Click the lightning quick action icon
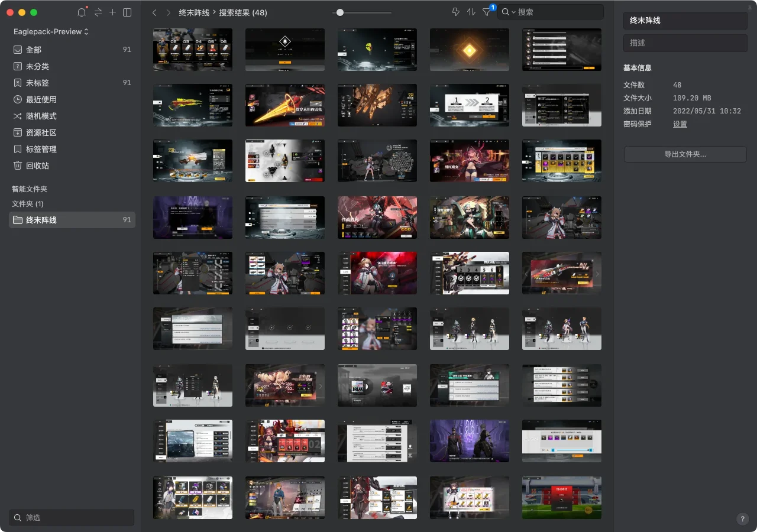 click(455, 12)
